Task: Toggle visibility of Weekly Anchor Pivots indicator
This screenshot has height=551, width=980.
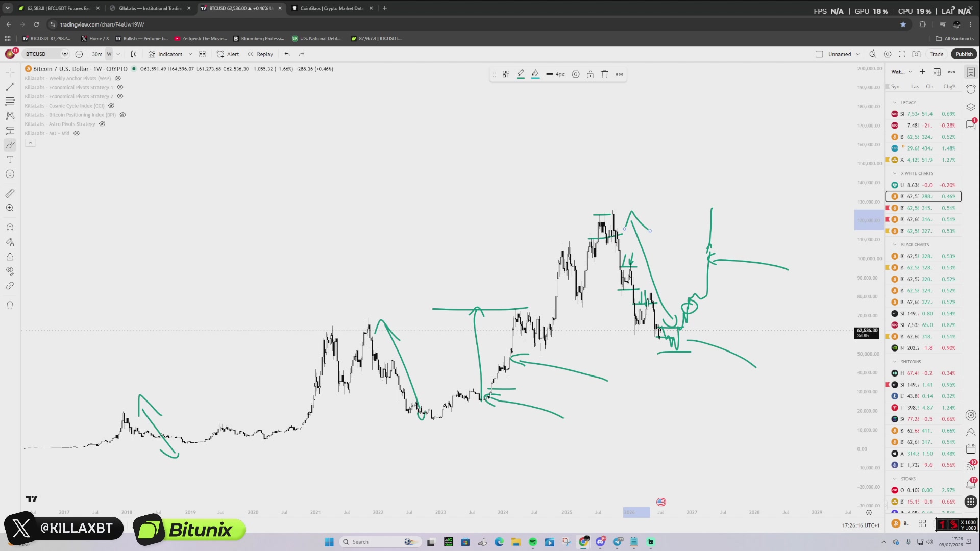Action: click(x=118, y=78)
